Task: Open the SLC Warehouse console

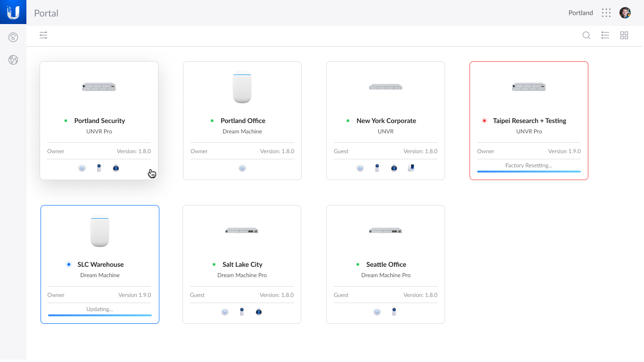Action: [x=100, y=264]
